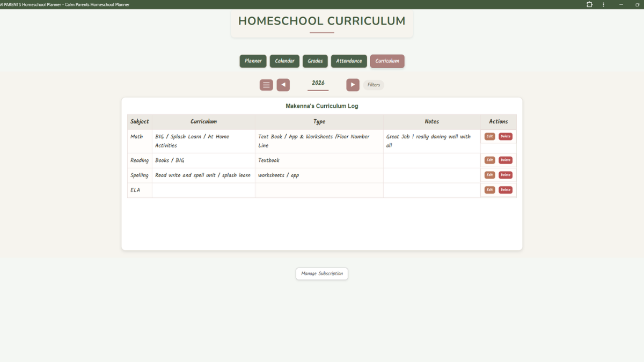Restore the planner window size
The width and height of the screenshot is (644, 362).
coord(637,4)
